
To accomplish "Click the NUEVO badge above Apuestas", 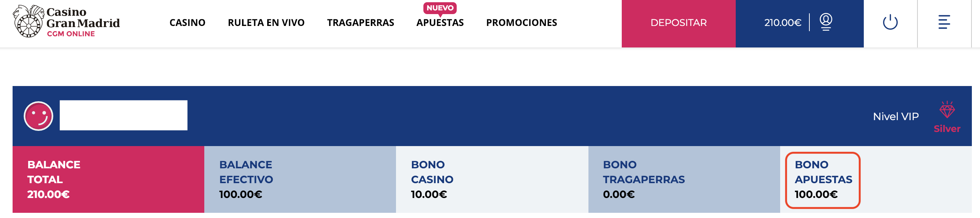I will coord(440,8).
